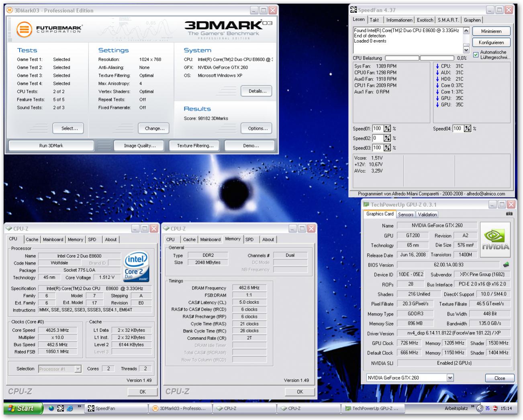This screenshot has height=420, width=523.
Task: Click the down arrow beside CPU: 31C in SpeedFan
Action: coord(437,66)
